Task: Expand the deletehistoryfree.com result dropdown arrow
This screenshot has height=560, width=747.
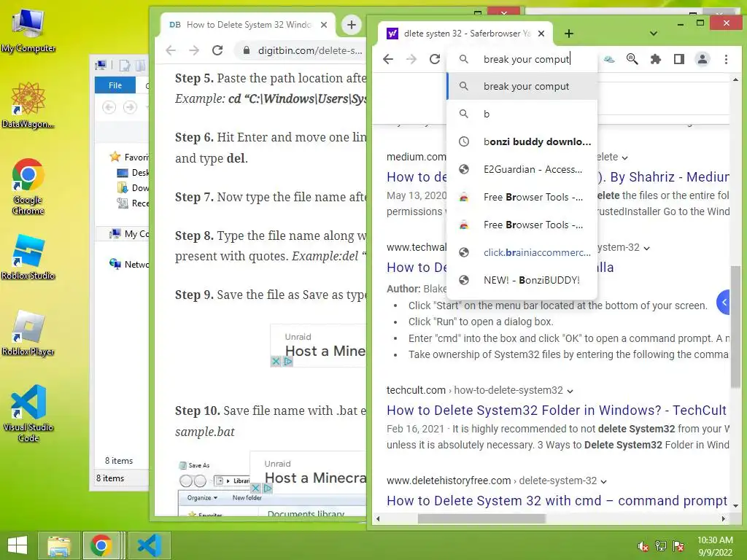Action: (603, 481)
